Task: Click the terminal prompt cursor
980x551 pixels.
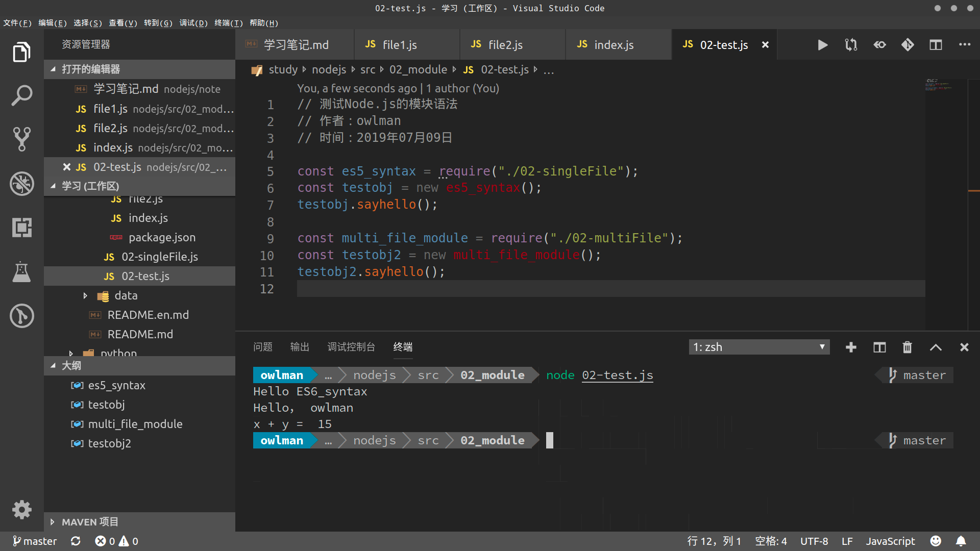Action: tap(550, 440)
